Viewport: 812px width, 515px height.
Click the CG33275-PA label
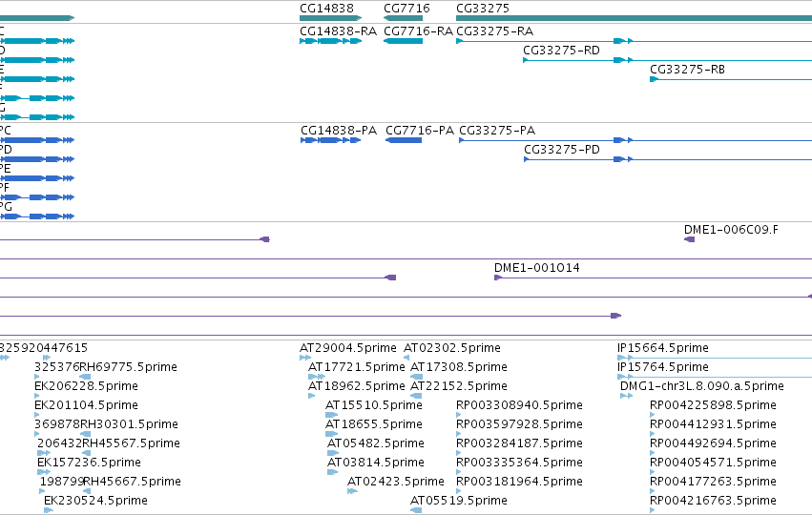[497, 131]
